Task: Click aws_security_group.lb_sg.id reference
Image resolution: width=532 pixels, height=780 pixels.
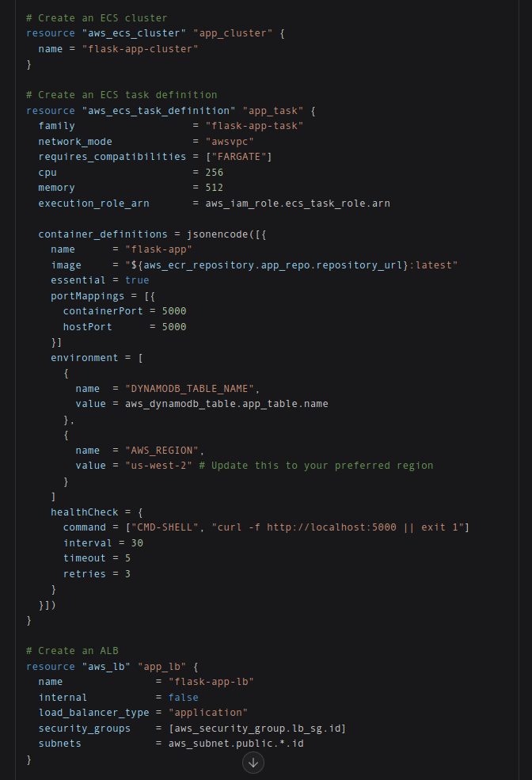Action: pyautogui.click(x=257, y=729)
